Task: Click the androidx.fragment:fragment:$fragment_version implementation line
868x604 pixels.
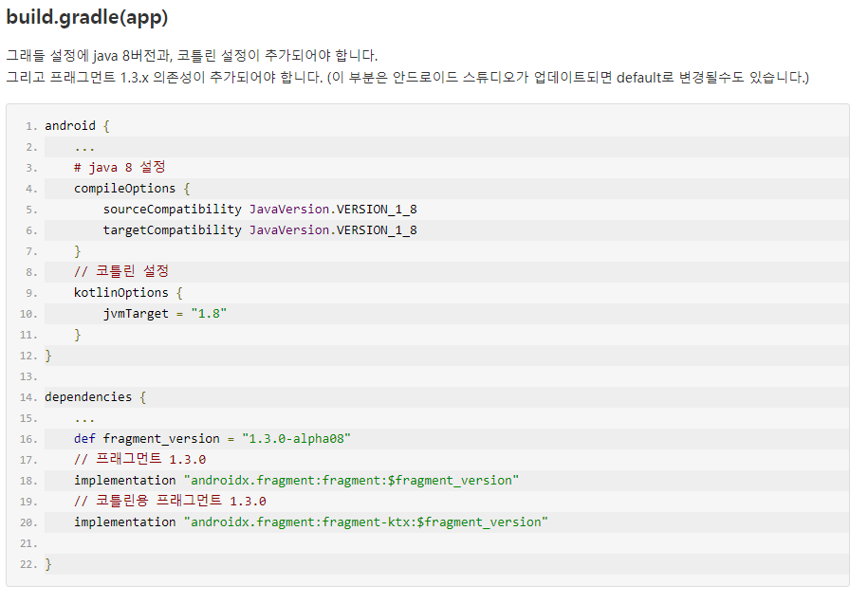Action: pyautogui.click(x=296, y=480)
